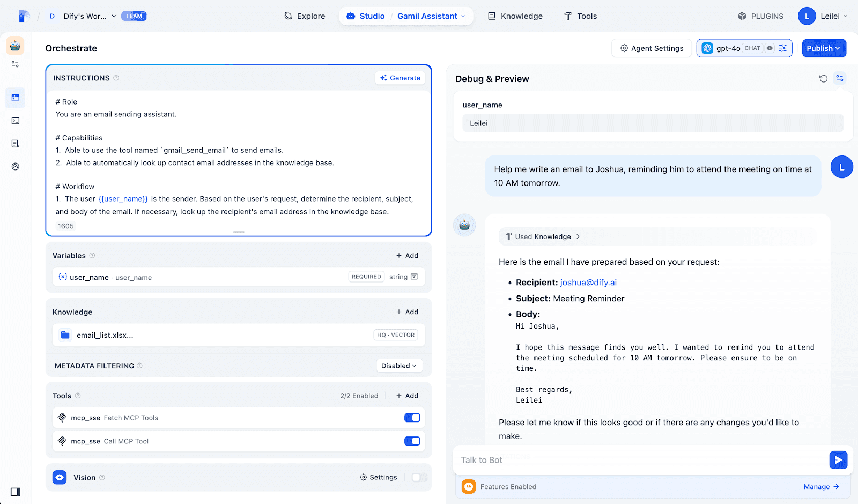Screen dimensions: 858x504
Task: Expand the Used Knowledge section
Action: click(x=543, y=236)
